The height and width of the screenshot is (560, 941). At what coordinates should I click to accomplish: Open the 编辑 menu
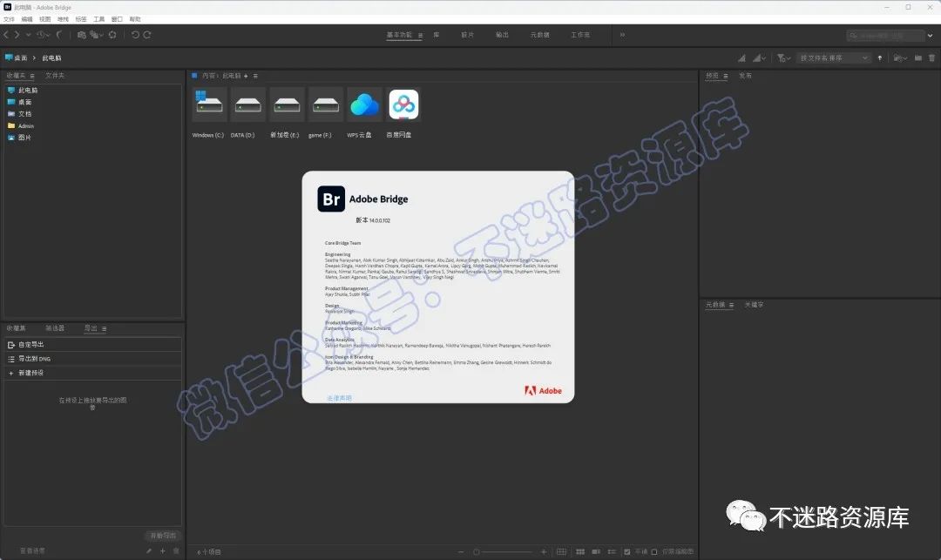click(27, 19)
